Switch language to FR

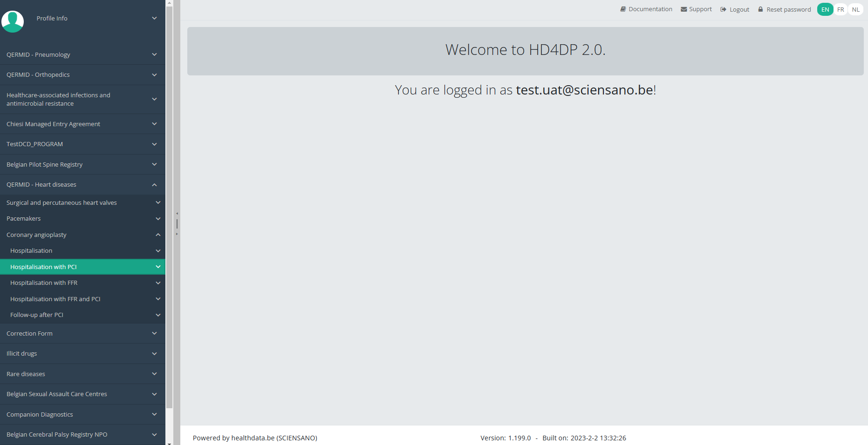tap(841, 9)
